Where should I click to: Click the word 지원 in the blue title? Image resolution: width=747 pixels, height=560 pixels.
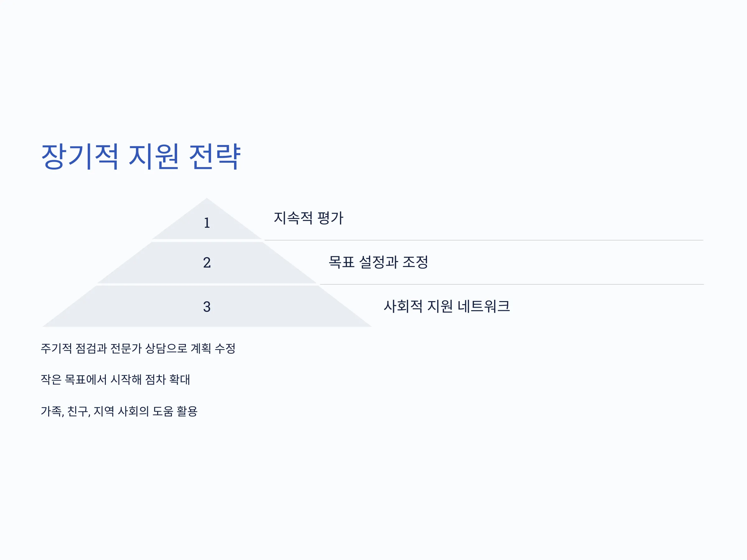[x=154, y=156]
